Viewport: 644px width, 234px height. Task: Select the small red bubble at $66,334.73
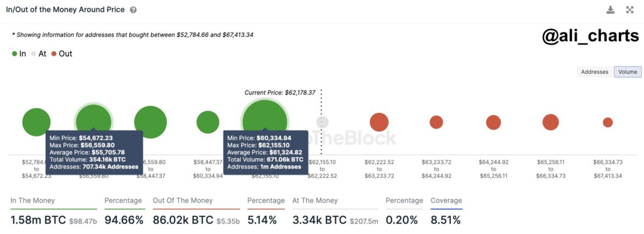(608, 122)
